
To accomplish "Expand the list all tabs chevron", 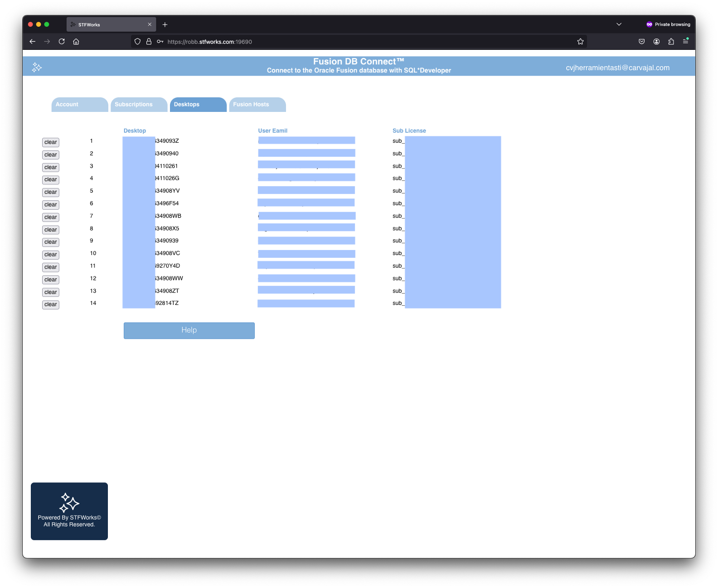I will 619,24.
